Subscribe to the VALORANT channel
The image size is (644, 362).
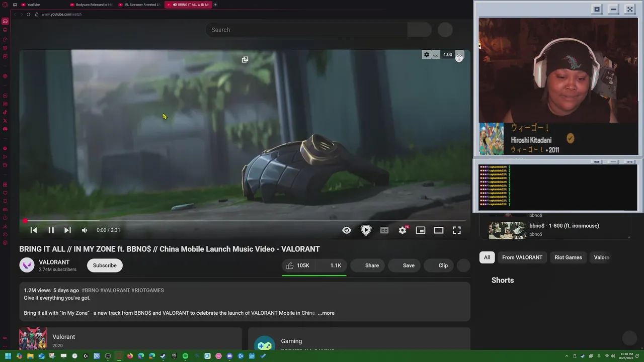tap(105, 265)
